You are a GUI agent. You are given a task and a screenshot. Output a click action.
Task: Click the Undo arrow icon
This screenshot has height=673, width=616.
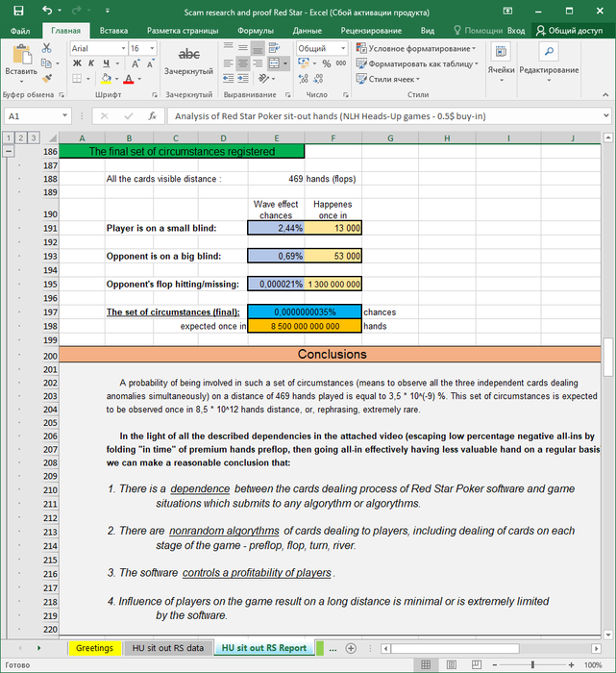coord(47,11)
